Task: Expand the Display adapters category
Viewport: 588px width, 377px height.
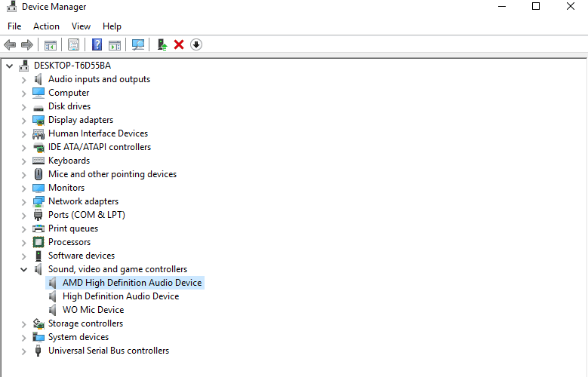Action: pos(23,121)
